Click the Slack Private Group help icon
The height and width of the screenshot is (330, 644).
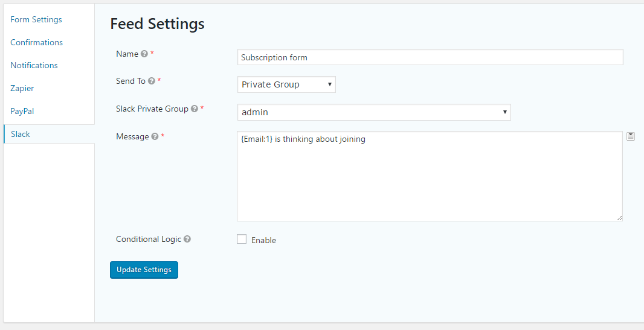(x=195, y=109)
